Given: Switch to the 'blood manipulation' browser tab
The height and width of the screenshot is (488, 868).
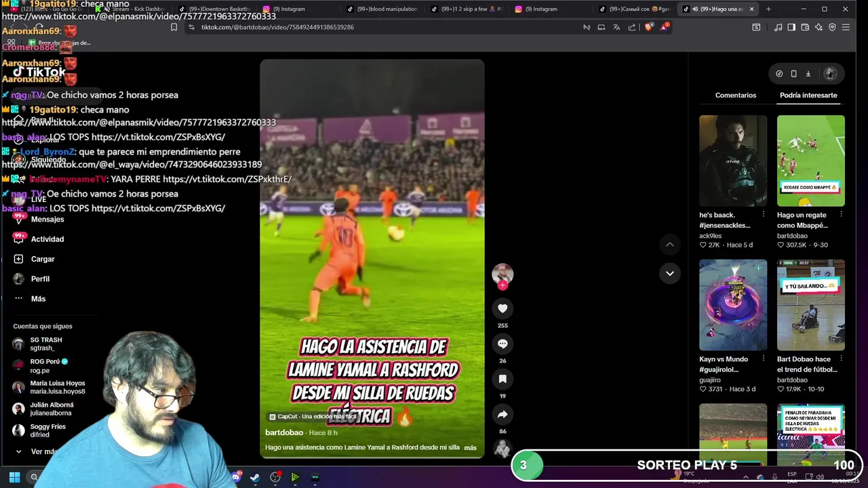Looking at the screenshot, I should coord(383,9).
